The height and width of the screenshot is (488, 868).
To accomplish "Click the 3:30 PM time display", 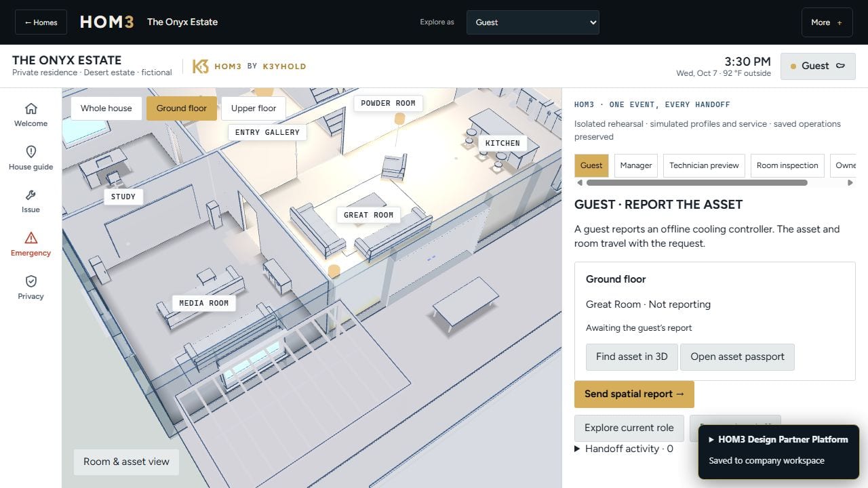I will [747, 61].
